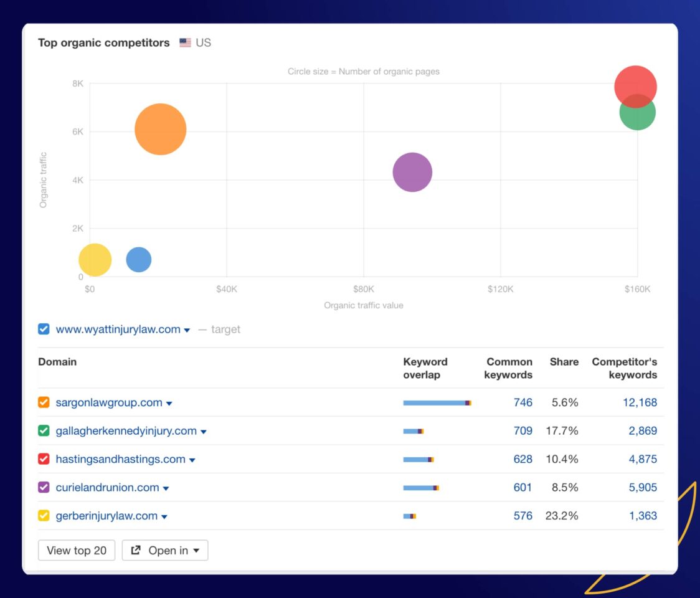Click competitor's keywords value 2,869
The width and height of the screenshot is (700, 598).
643,430
